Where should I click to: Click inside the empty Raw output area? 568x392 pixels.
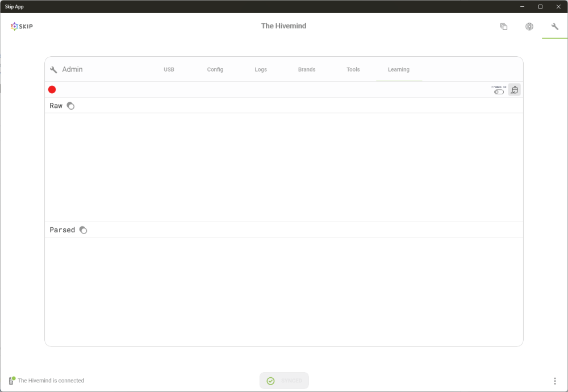coord(284,168)
